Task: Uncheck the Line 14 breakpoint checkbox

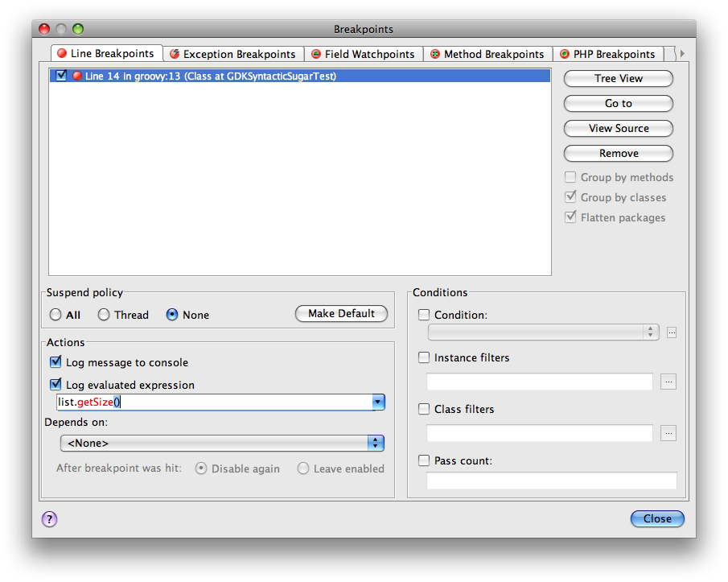Action: pos(60,76)
